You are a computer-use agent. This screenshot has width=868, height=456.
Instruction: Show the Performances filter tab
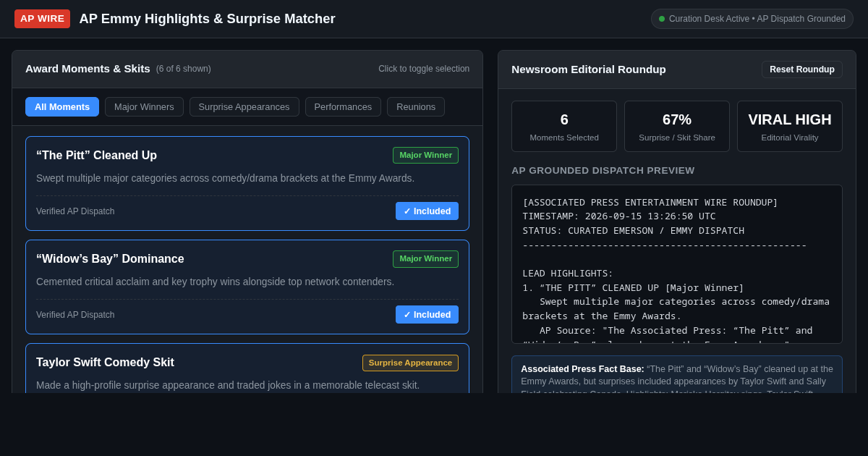point(343,107)
